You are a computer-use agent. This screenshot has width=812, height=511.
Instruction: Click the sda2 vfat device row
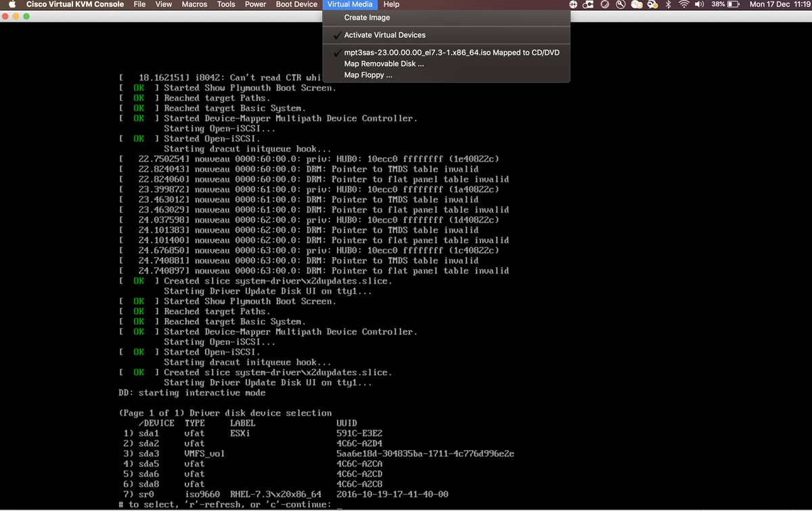coord(253,443)
